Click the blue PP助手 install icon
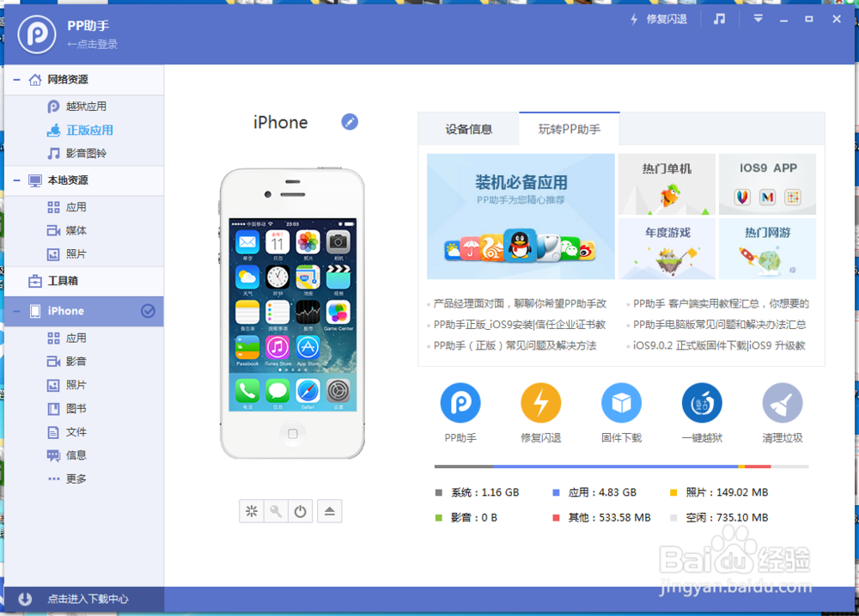The height and width of the screenshot is (616, 859). (460, 403)
